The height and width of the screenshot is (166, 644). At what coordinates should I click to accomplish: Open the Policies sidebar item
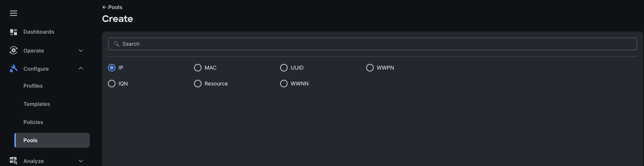pos(33,122)
